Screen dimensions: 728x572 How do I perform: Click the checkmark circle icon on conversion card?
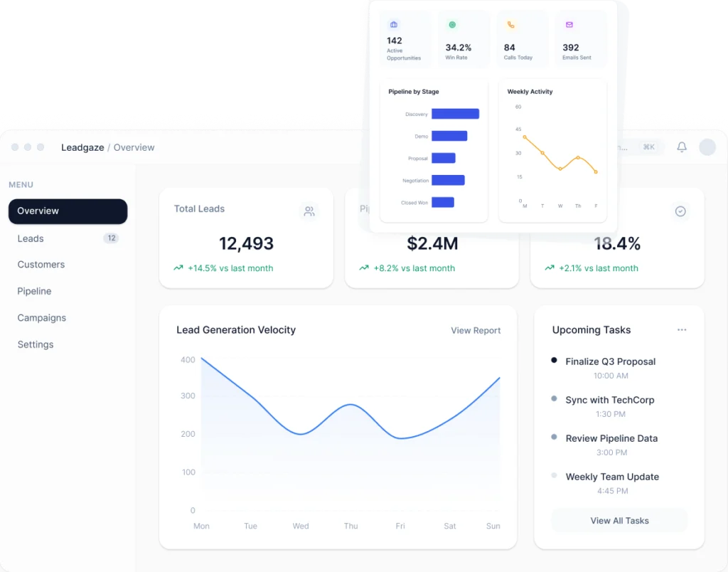pos(680,211)
